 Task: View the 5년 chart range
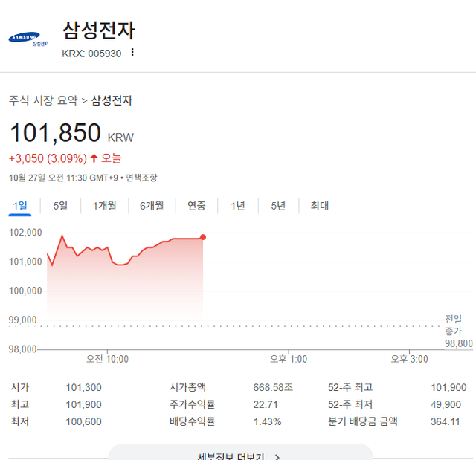(x=278, y=206)
